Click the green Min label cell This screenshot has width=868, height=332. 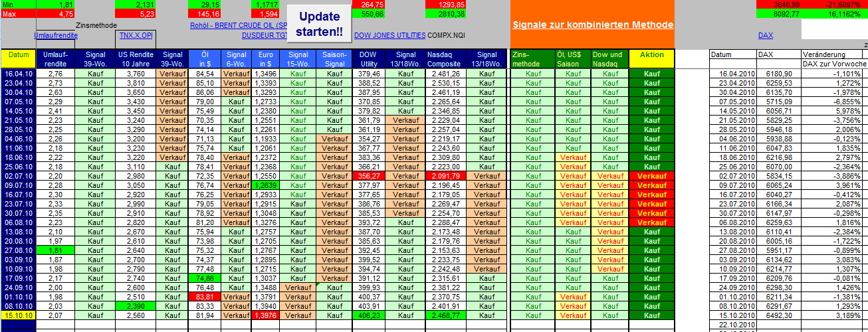pyautogui.click(x=18, y=4)
